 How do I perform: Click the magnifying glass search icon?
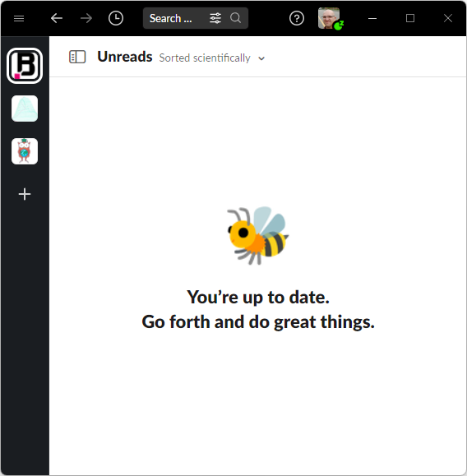point(236,18)
